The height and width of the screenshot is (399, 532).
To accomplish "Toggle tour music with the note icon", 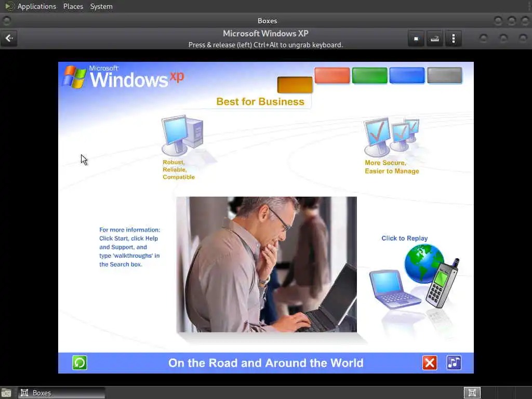I will 454,363.
